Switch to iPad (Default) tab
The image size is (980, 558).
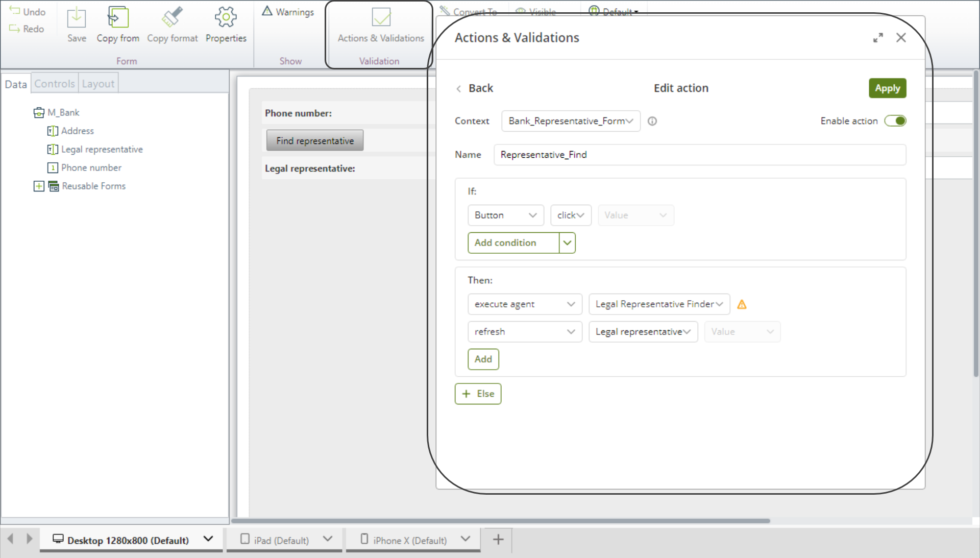pyautogui.click(x=281, y=540)
